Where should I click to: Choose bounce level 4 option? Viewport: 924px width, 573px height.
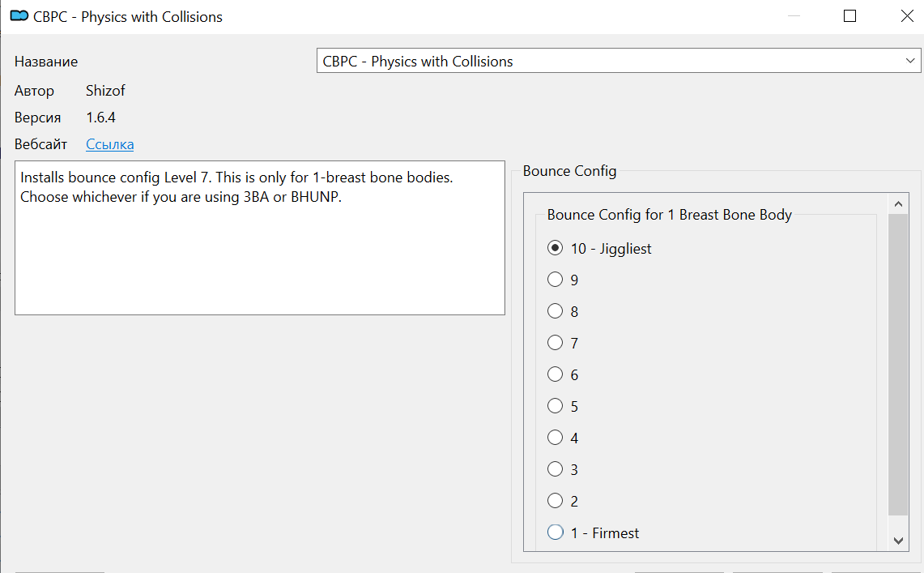[556, 438]
